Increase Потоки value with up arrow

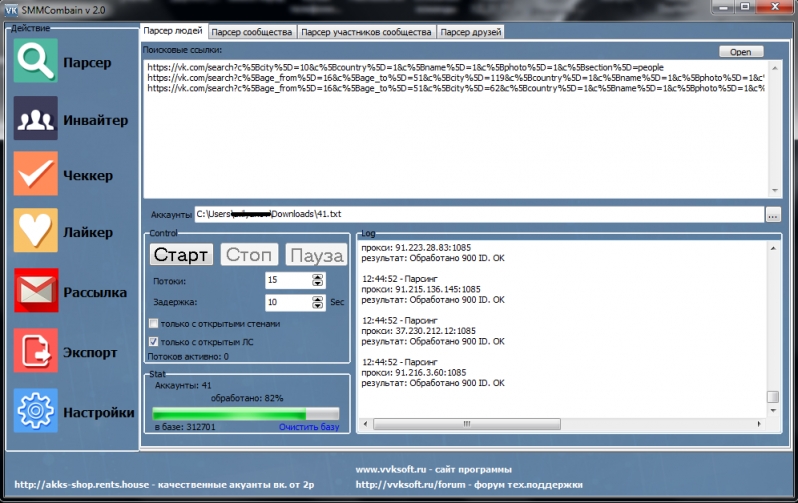tap(318, 276)
